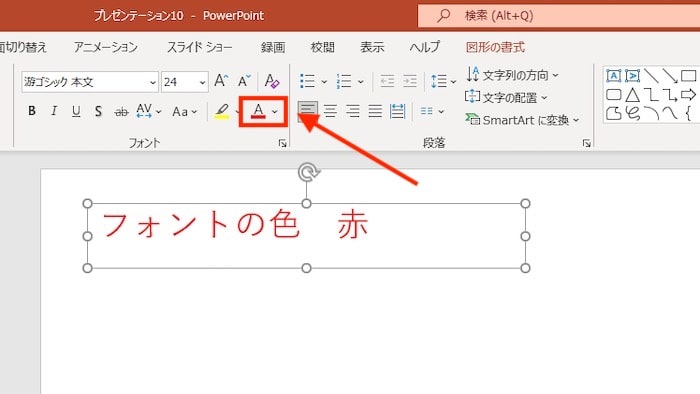Open font size 24 combo box
Screen dimensions: 700x394
click(x=184, y=82)
